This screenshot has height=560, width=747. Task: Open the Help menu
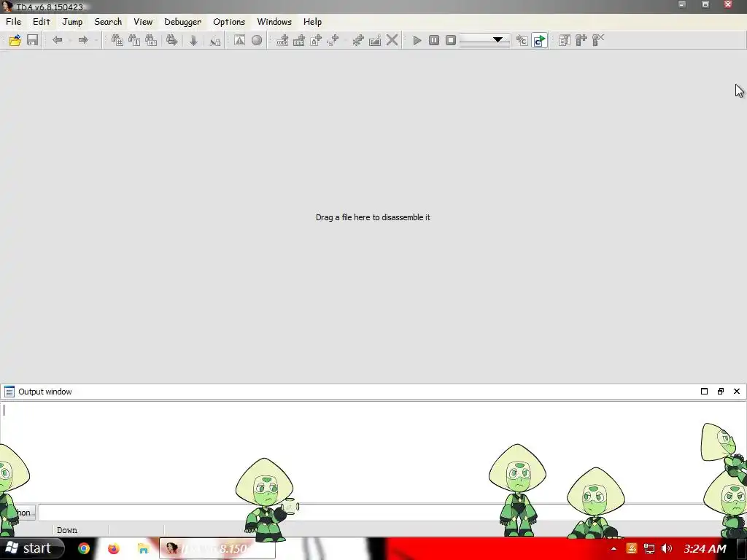tap(312, 22)
